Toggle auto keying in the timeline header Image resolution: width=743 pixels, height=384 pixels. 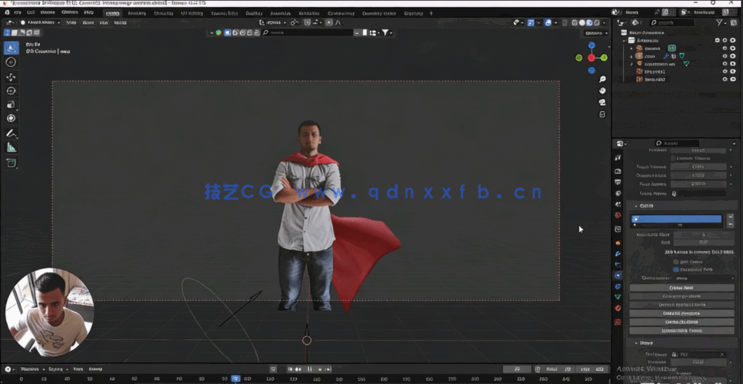273,369
